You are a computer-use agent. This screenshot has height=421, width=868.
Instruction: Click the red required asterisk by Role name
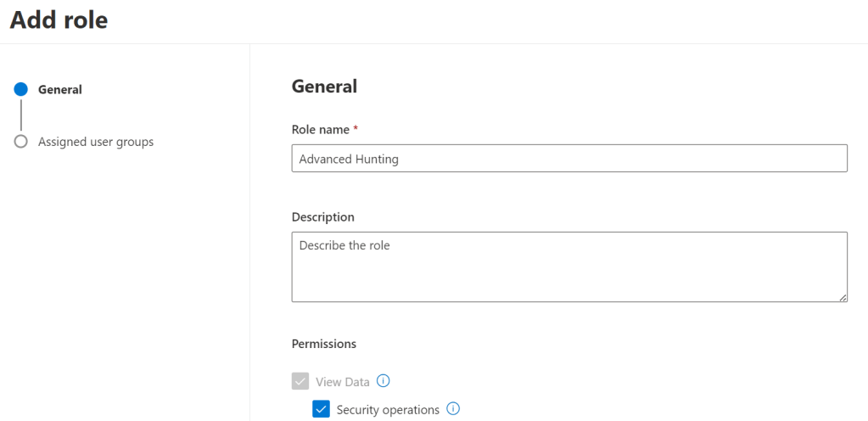tap(356, 129)
